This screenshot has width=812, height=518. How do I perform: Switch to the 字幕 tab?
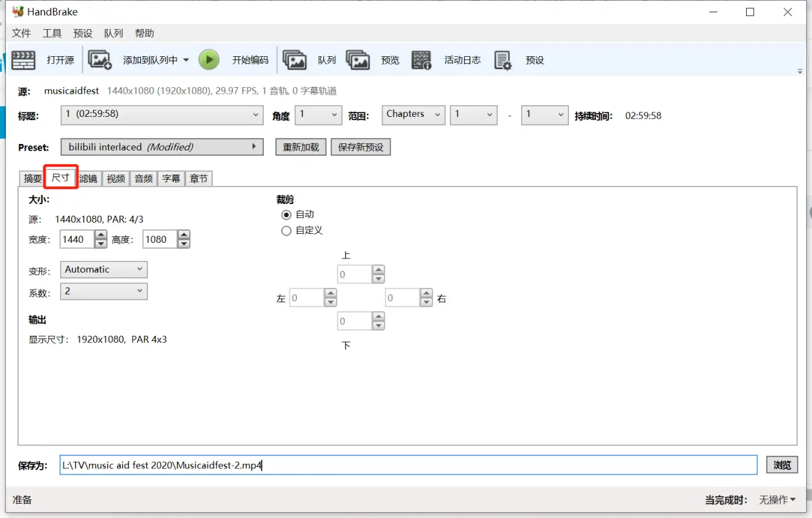[171, 179]
